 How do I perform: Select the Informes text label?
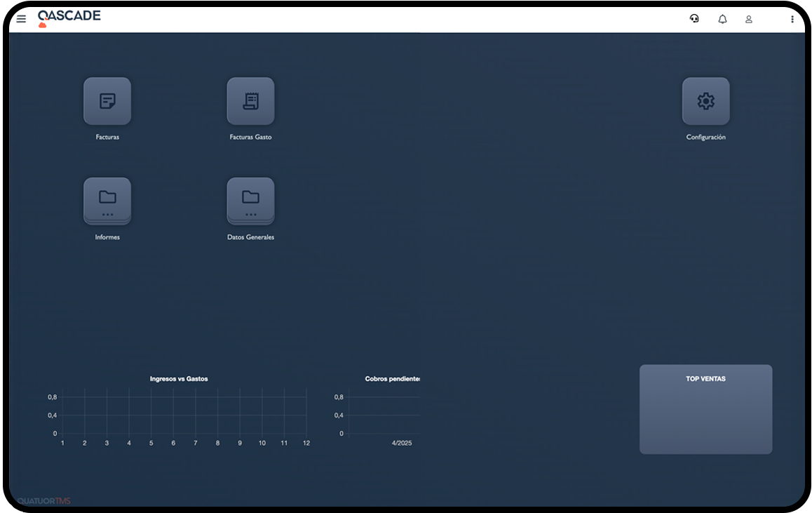click(x=107, y=237)
